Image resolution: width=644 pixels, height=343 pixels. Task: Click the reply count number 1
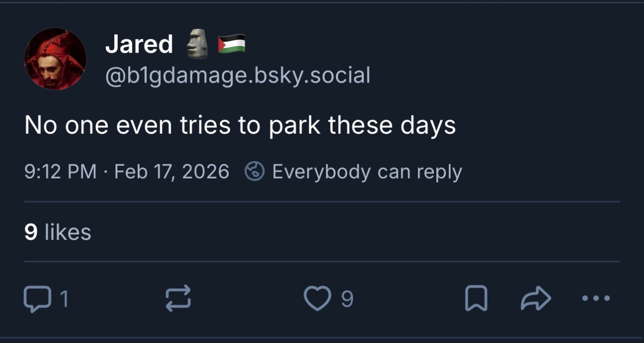pos(64,299)
